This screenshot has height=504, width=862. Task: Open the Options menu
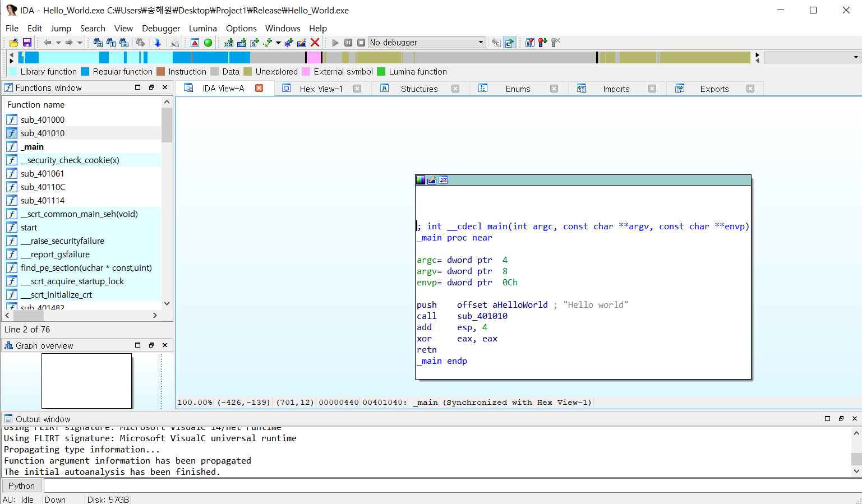pyautogui.click(x=241, y=28)
